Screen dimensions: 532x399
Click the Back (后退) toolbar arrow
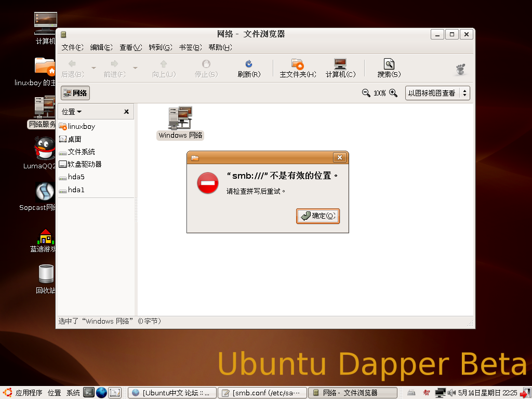click(72, 64)
